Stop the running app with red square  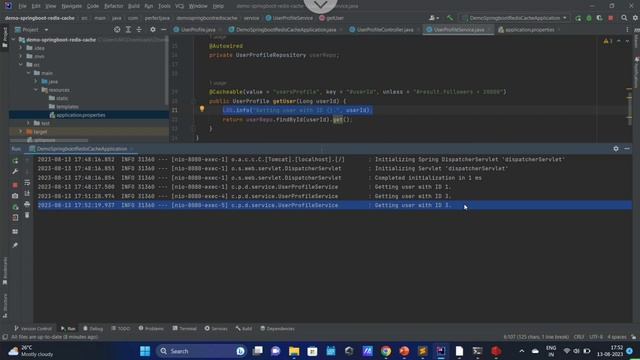point(611,18)
